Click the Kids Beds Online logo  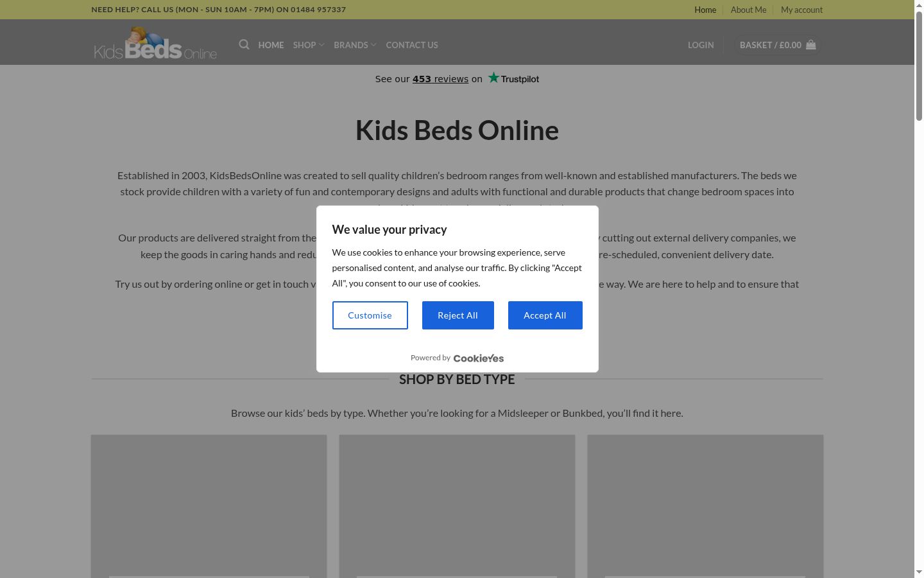coord(155,42)
